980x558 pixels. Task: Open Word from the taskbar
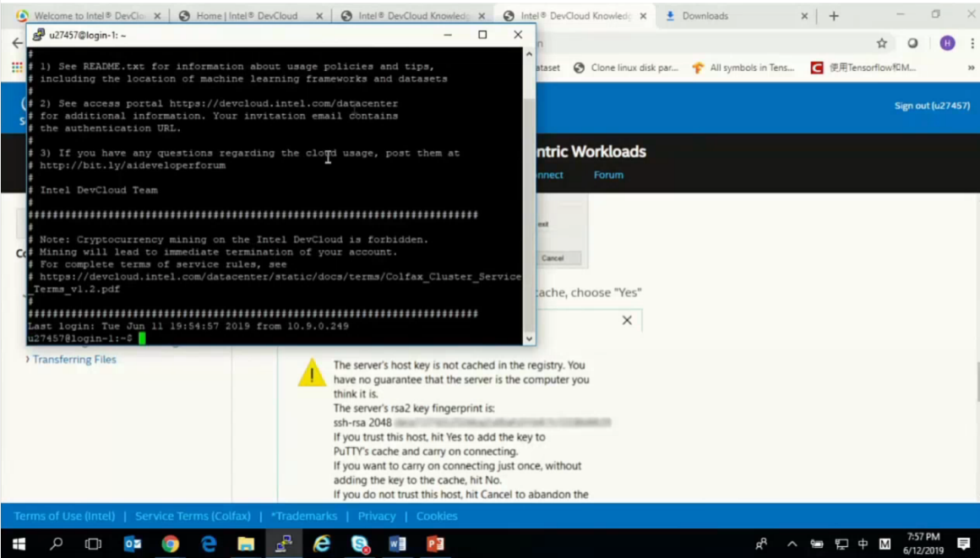398,544
